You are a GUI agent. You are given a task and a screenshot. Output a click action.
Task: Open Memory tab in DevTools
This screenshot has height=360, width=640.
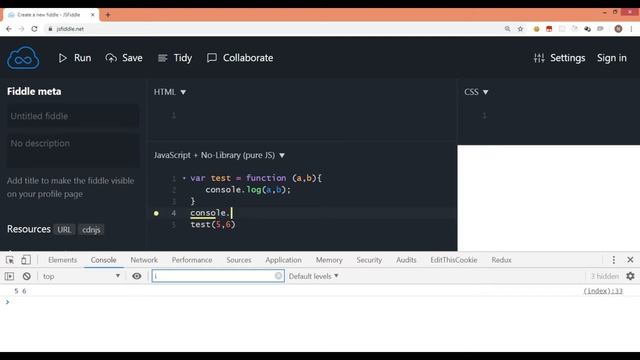click(x=329, y=260)
